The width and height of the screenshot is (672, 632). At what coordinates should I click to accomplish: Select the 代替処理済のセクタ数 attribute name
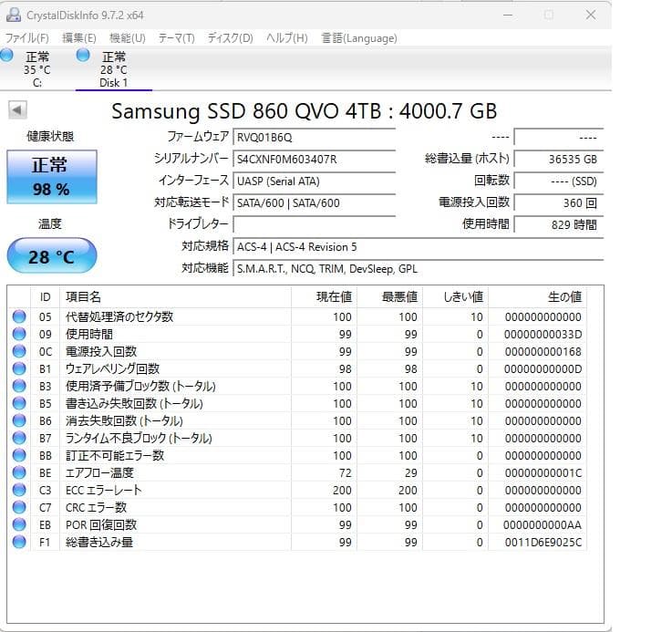point(119,316)
